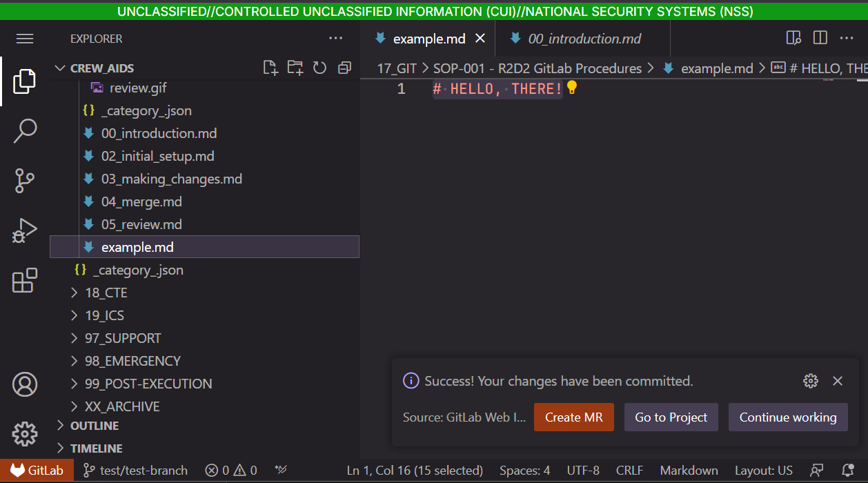Refresh the Explorer file tree

click(319, 68)
